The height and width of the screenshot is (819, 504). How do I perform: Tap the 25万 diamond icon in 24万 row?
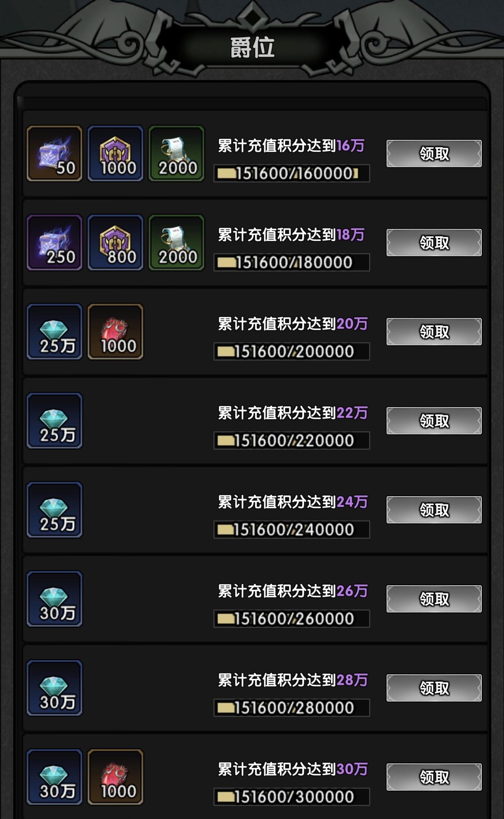point(54,510)
